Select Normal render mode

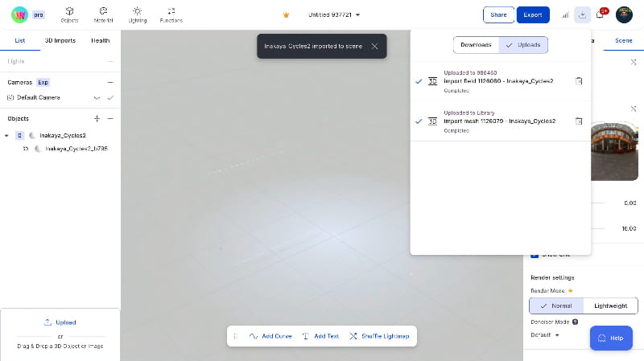pos(556,306)
